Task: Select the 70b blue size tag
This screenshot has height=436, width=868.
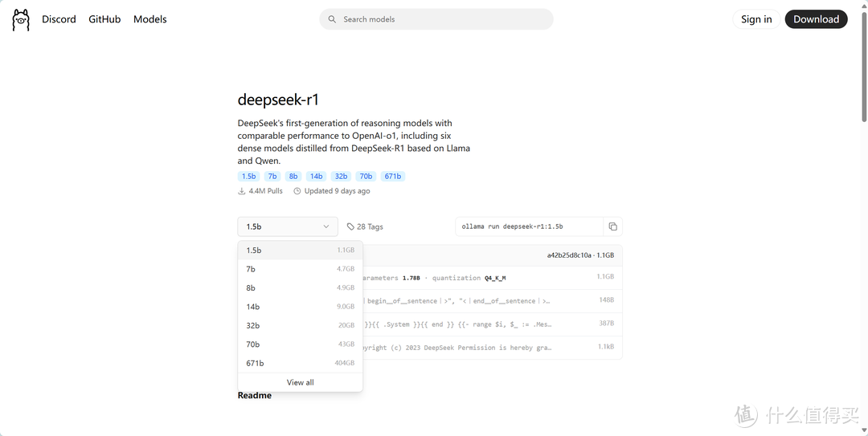Action: pos(366,177)
